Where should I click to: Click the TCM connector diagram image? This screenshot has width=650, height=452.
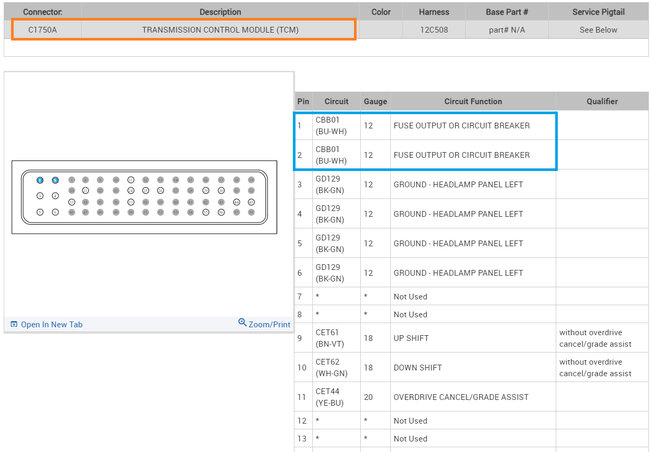pyautogui.click(x=144, y=197)
